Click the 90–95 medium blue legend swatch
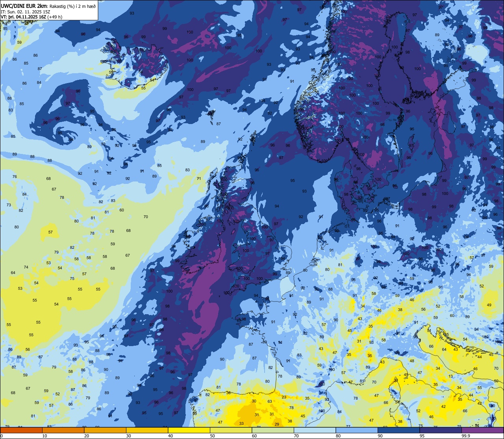The width and height of the screenshot is (504, 439). pos(398,430)
